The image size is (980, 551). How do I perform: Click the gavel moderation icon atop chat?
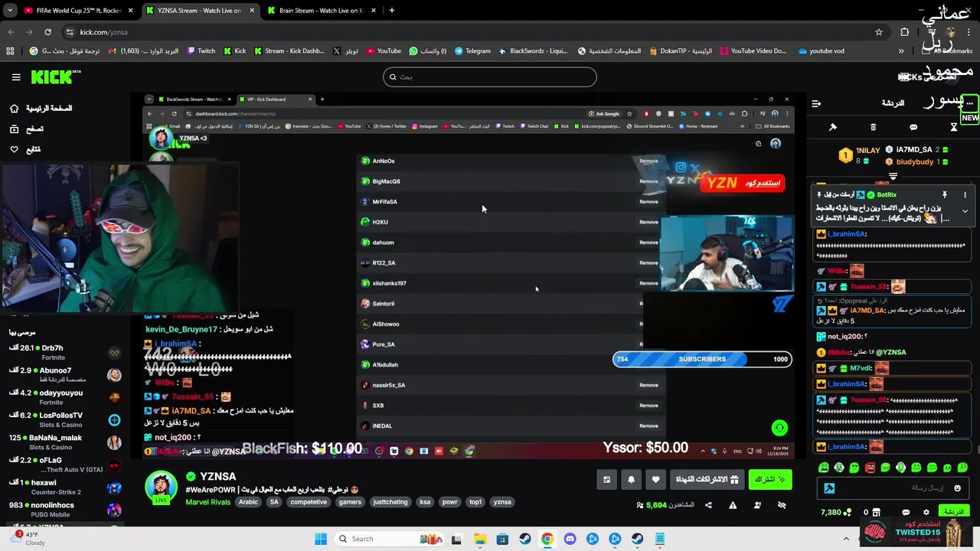pyautogui.click(x=833, y=127)
